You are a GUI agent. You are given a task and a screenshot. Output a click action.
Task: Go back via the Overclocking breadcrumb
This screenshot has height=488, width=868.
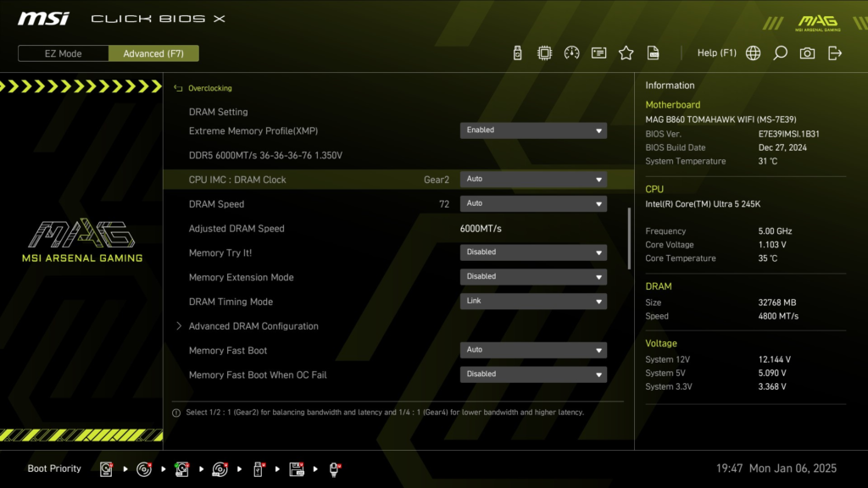(211, 87)
